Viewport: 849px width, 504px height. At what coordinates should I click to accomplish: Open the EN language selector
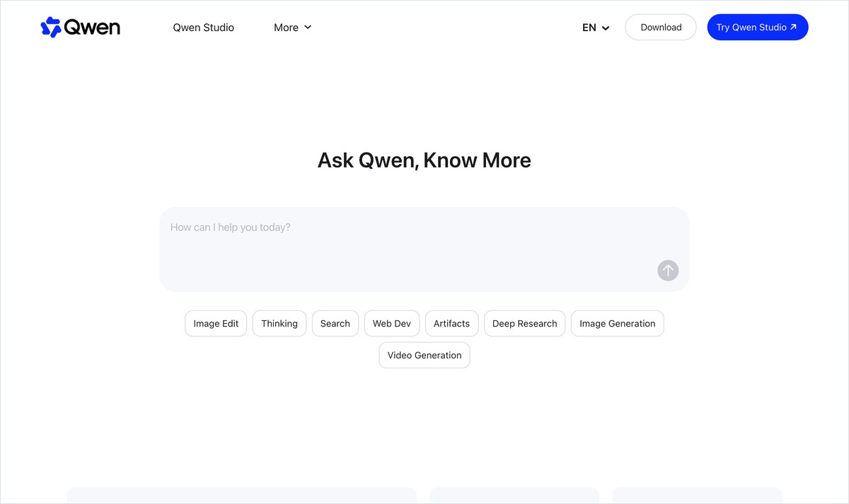pyautogui.click(x=596, y=28)
